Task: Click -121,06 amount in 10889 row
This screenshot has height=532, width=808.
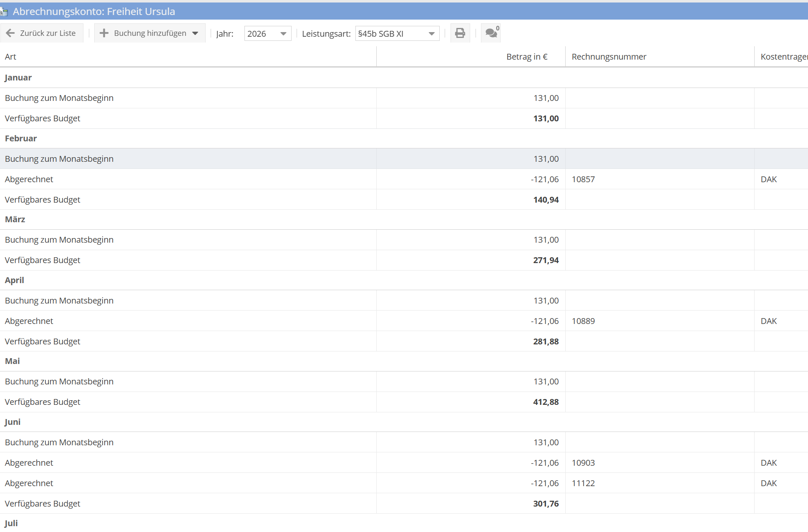Action: click(545, 321)
